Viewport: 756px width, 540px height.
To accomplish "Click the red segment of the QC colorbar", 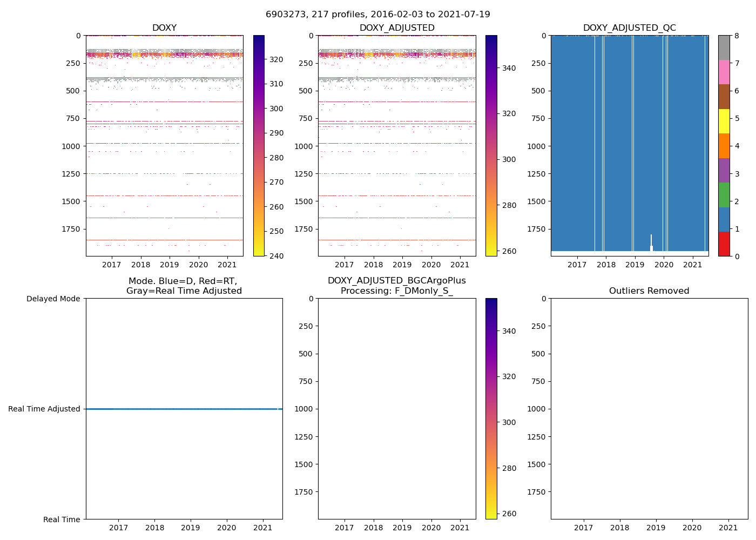I will click(x=724, y=244).
